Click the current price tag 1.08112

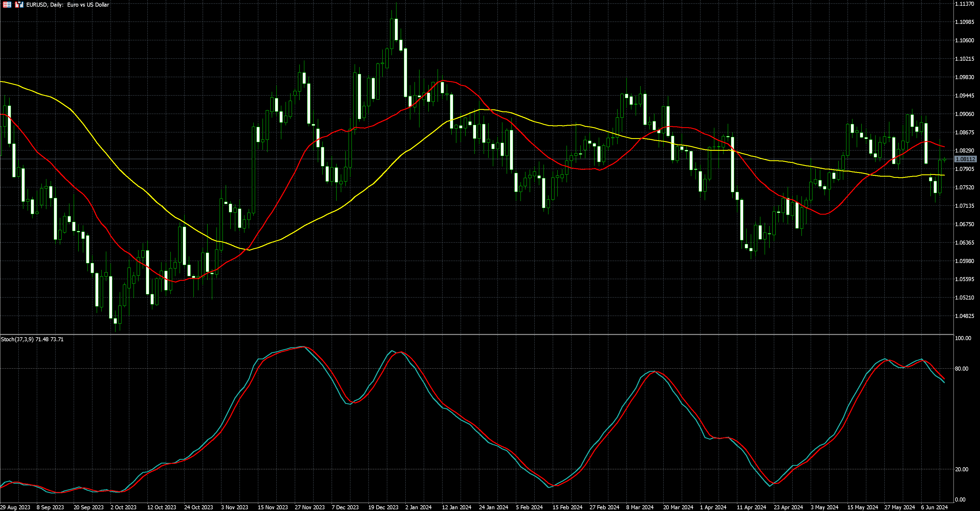point(965,159)
